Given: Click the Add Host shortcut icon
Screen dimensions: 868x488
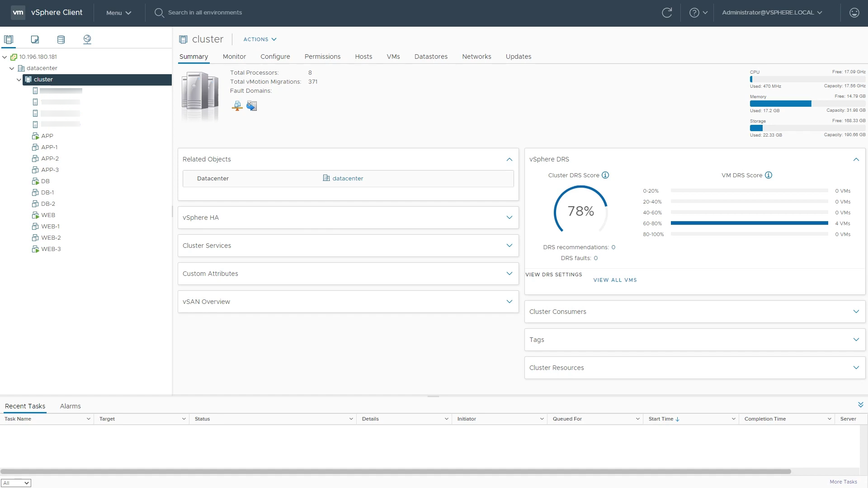Looking at the screenshot, I should (x=237, y=106).
